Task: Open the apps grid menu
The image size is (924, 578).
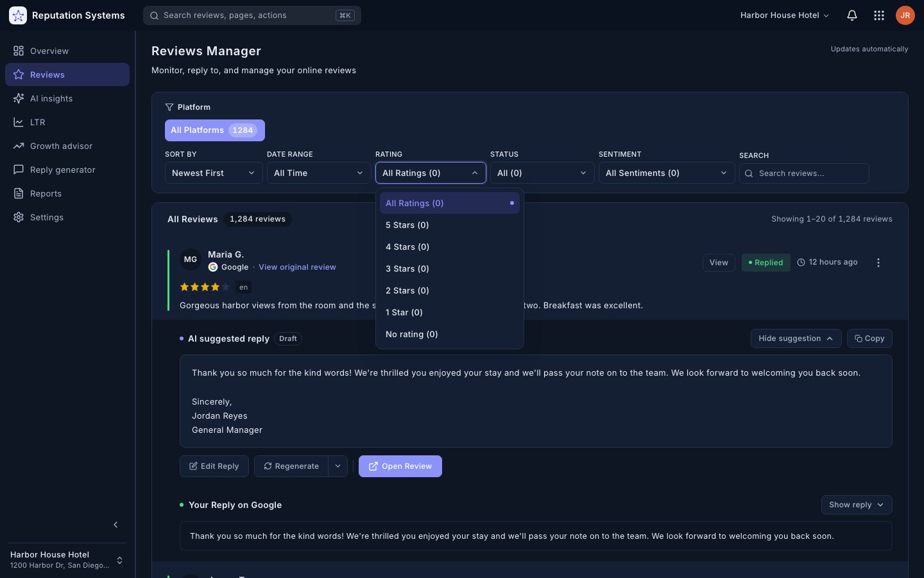Action: 879,15
